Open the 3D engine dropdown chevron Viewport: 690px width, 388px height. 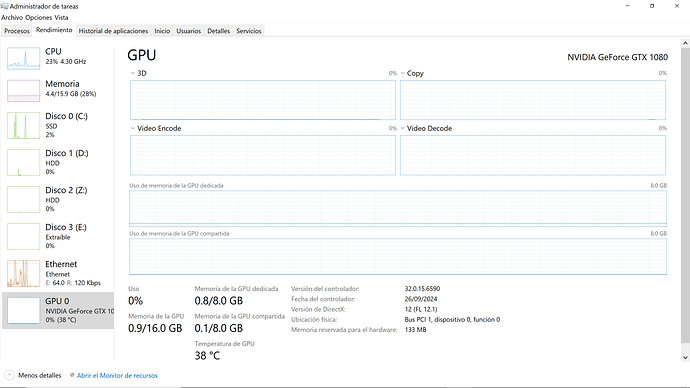pyautogui.click(x=132, y=73)
